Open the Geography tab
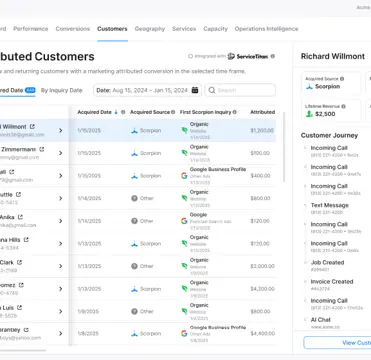371x360 pixels. click(150, 29)
